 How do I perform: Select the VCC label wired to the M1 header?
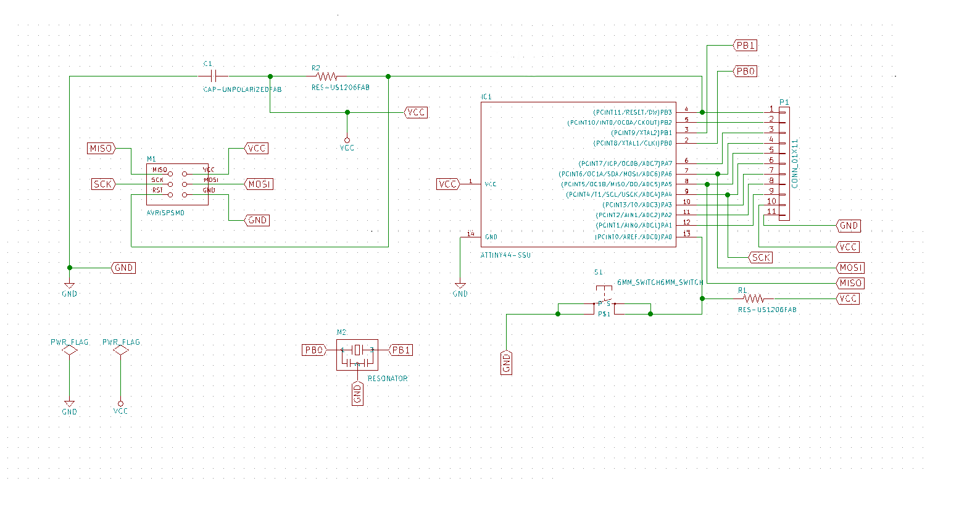point(256,149)
